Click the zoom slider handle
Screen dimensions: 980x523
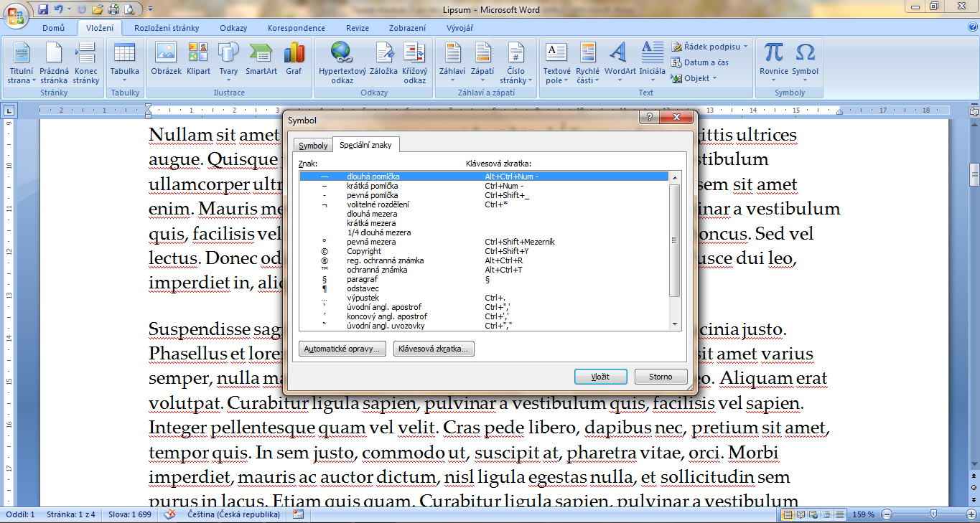[x=933, y=514]
